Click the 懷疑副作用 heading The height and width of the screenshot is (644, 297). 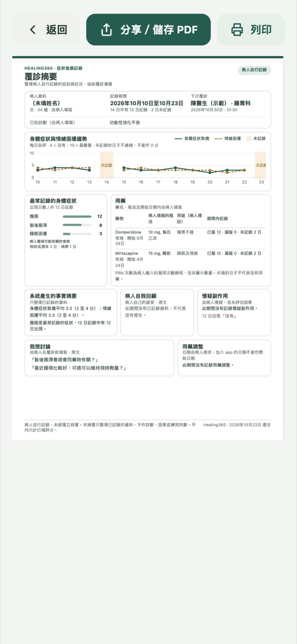215,296
